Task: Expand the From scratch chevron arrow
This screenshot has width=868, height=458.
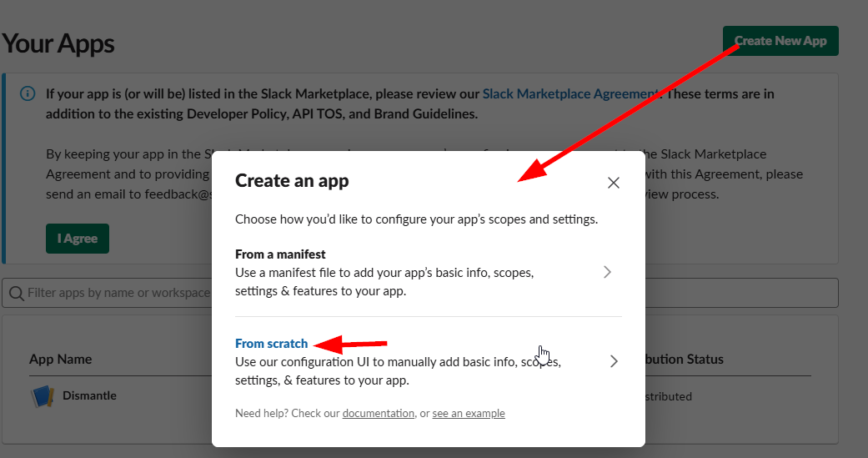Action: pyautogui.click(x=614, y=361)
